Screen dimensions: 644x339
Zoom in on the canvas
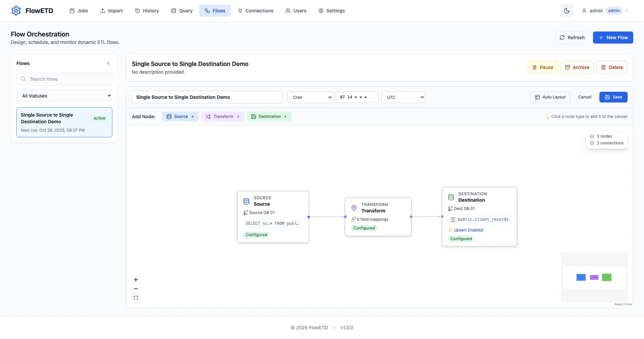pos(136,280)
